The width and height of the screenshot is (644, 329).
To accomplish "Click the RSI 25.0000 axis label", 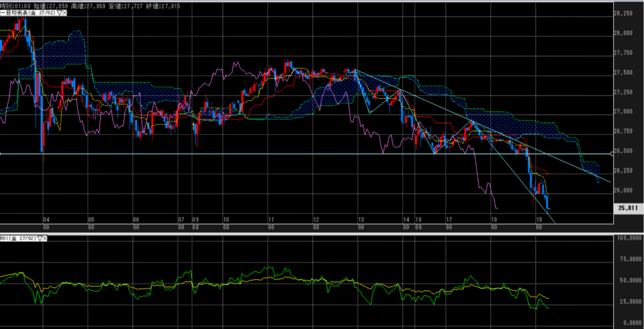I will [628, 301].
